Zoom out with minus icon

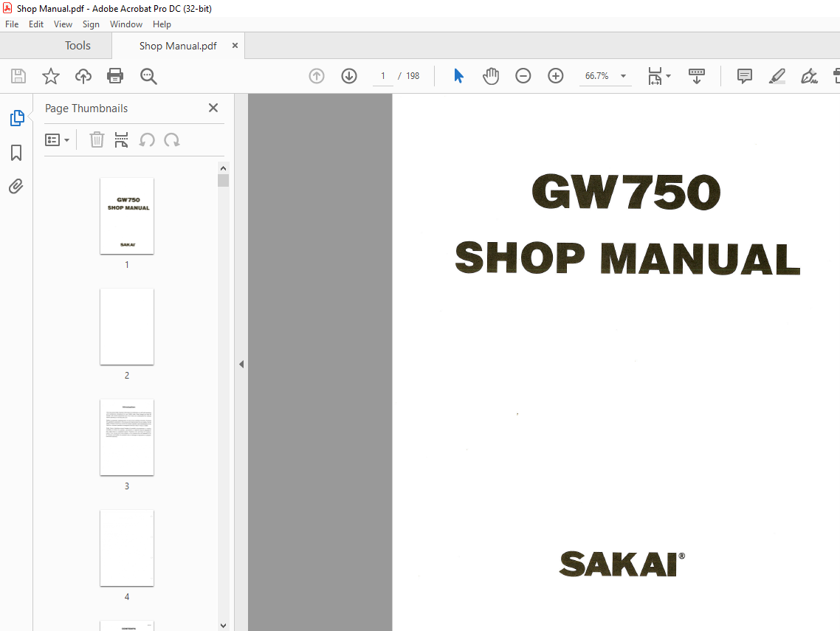[x=523, y=76]
